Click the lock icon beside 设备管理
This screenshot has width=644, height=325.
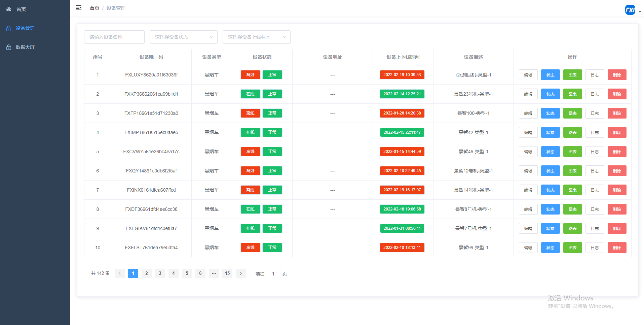point(9,28)
